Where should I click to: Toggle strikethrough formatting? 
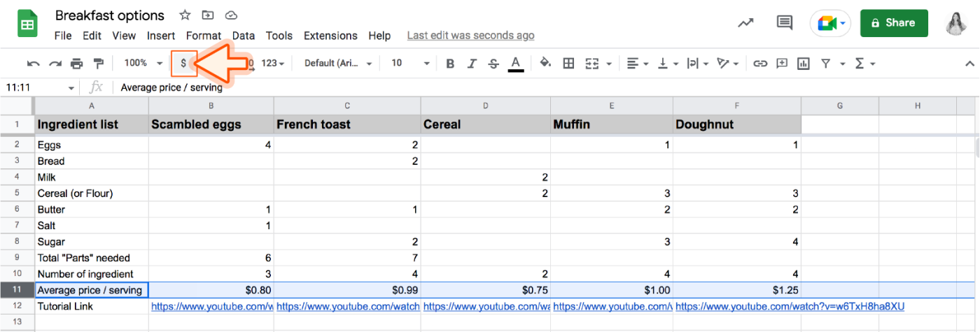tap(493, 64)
